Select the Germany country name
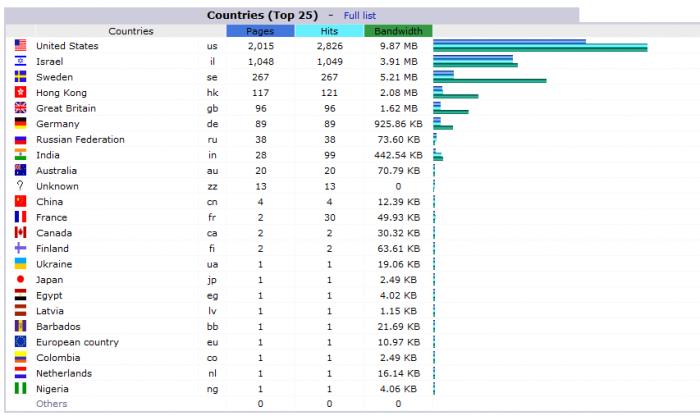The height and width of the screenshot is (416, 700). tap(58, 124)
